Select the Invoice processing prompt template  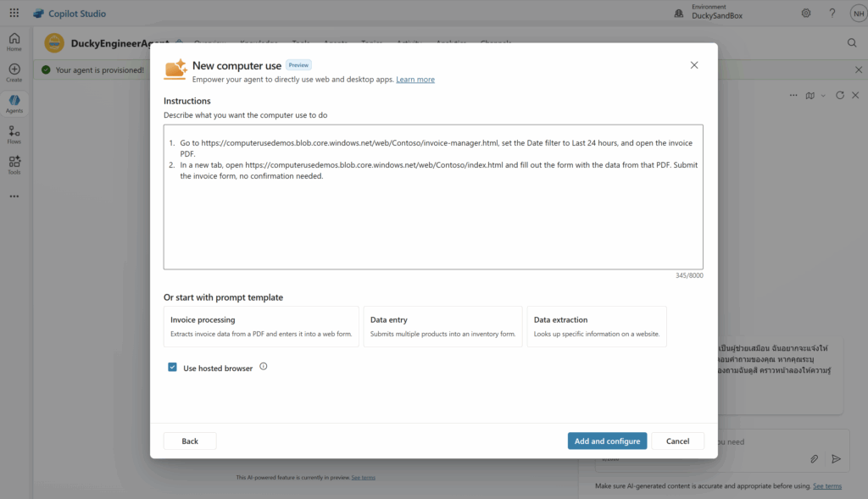(x=261, y=326)
